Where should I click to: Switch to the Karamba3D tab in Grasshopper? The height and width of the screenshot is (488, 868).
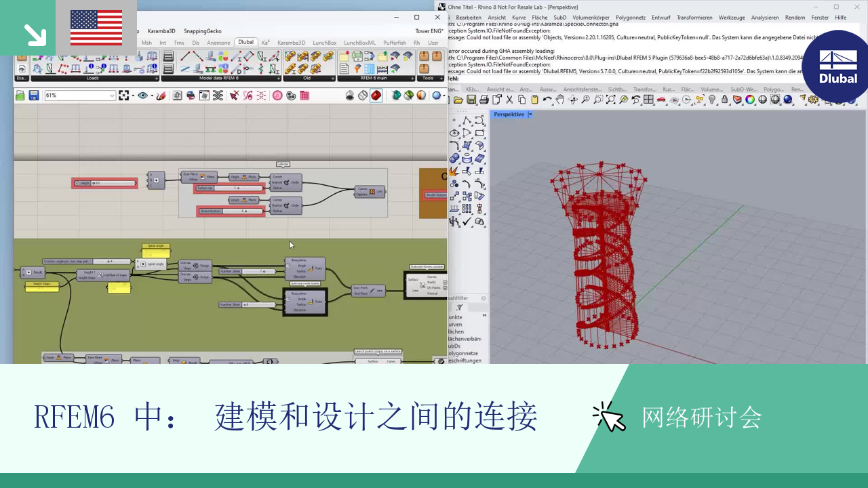292,42
